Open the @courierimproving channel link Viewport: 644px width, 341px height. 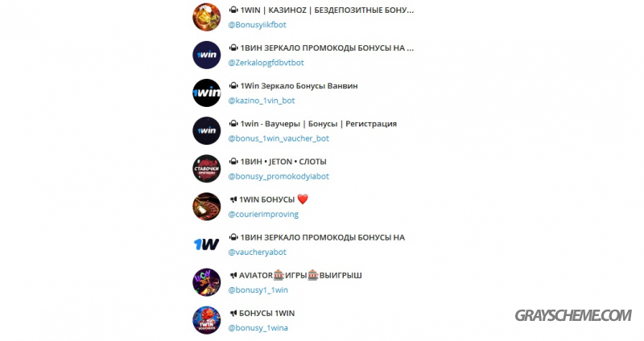point(263,214)
